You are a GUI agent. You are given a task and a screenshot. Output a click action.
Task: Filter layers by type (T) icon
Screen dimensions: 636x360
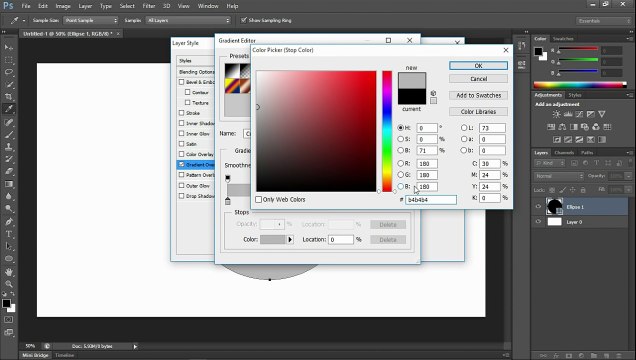point(596,163)
